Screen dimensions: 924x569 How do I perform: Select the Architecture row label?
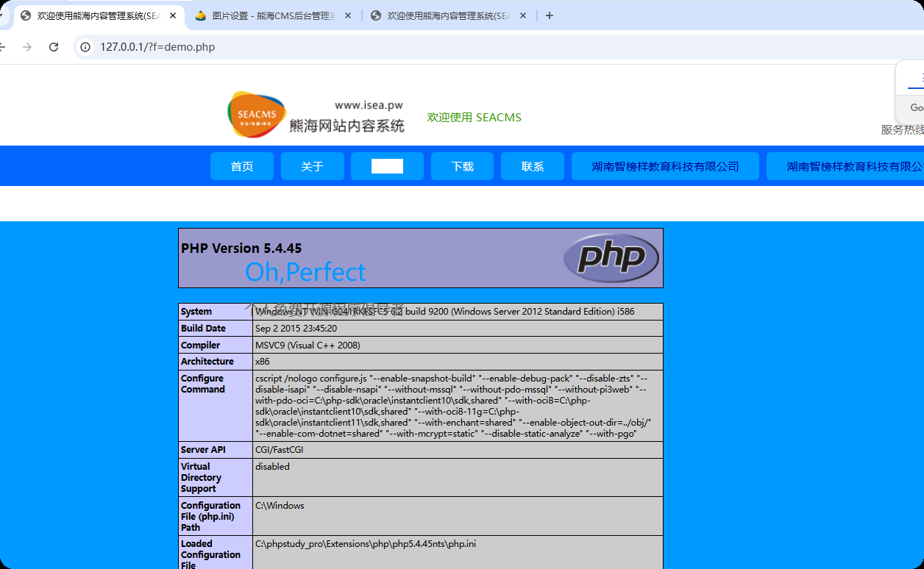(x=207, y=362)
